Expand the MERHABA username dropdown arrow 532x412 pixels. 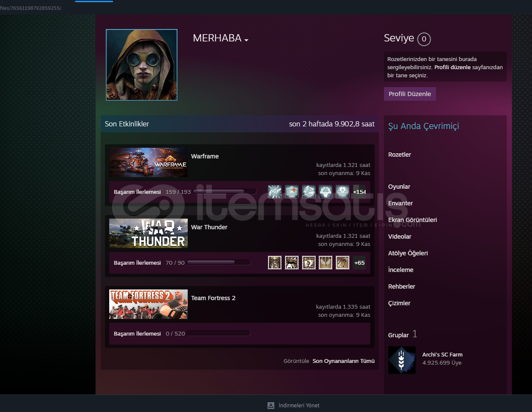click(x=246, y=40)
